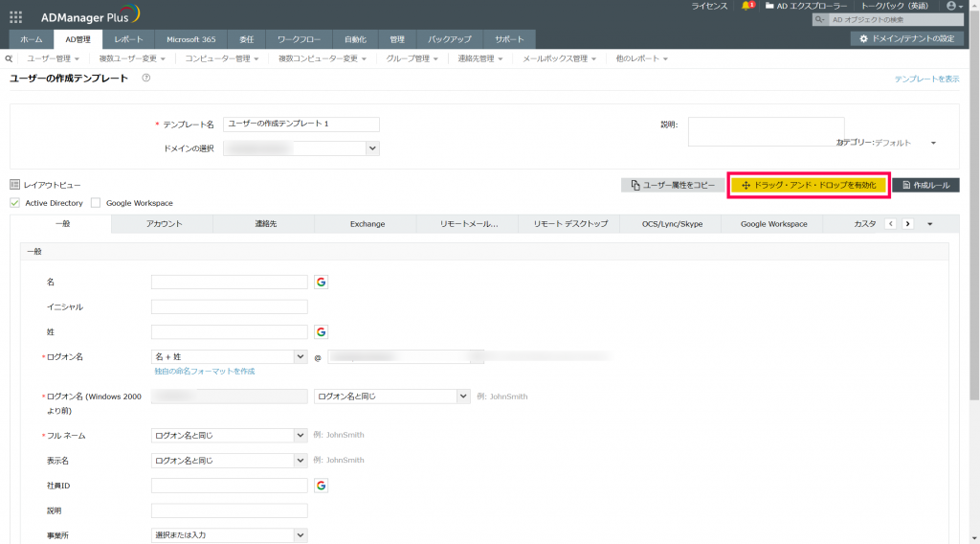Open the フル ネーム dropdown

[230, 435]
